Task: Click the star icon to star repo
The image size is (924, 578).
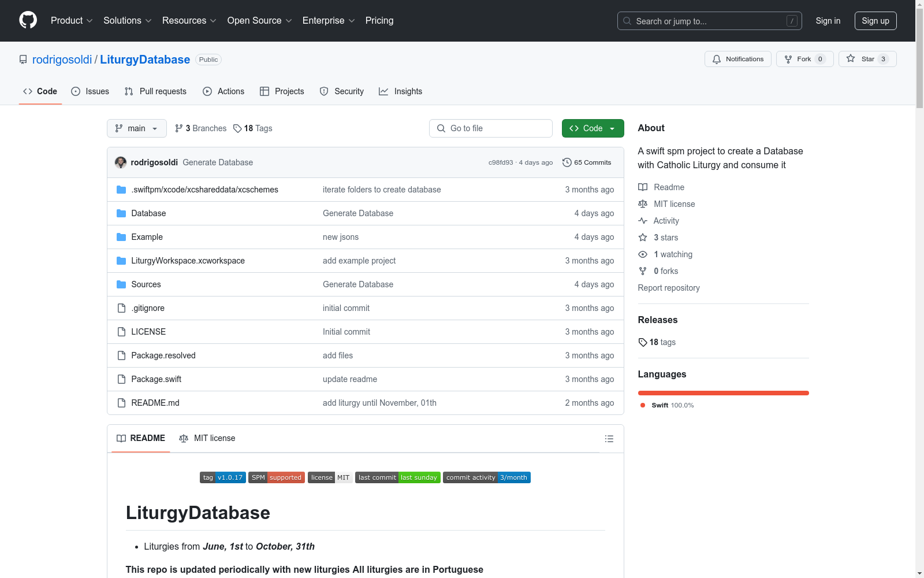Action: click(851, 58)
